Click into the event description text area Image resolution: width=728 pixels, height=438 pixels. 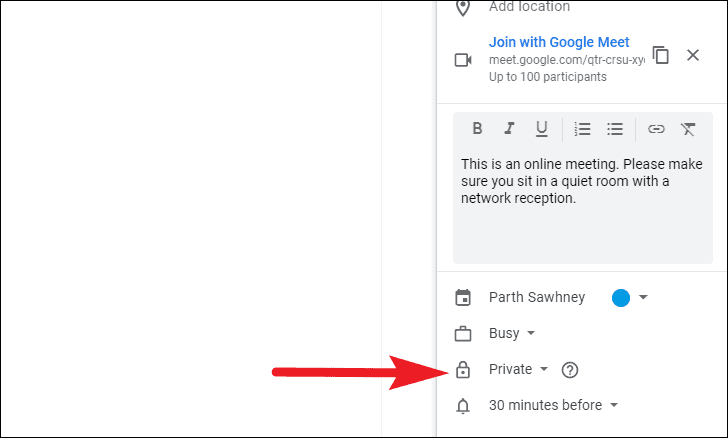pyautogui.click(x=583, y=204)
